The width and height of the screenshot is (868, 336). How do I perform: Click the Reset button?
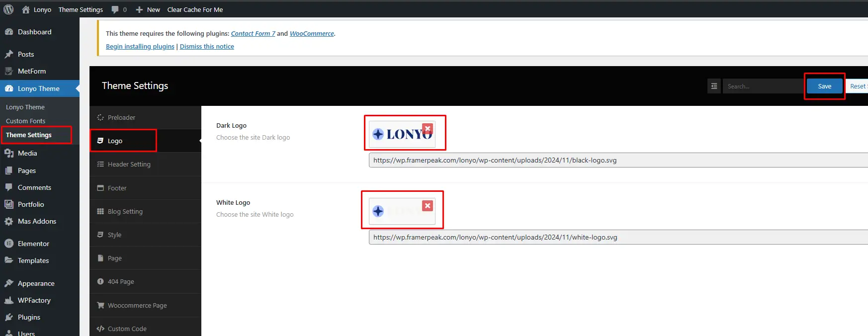(x=857, y=86)
